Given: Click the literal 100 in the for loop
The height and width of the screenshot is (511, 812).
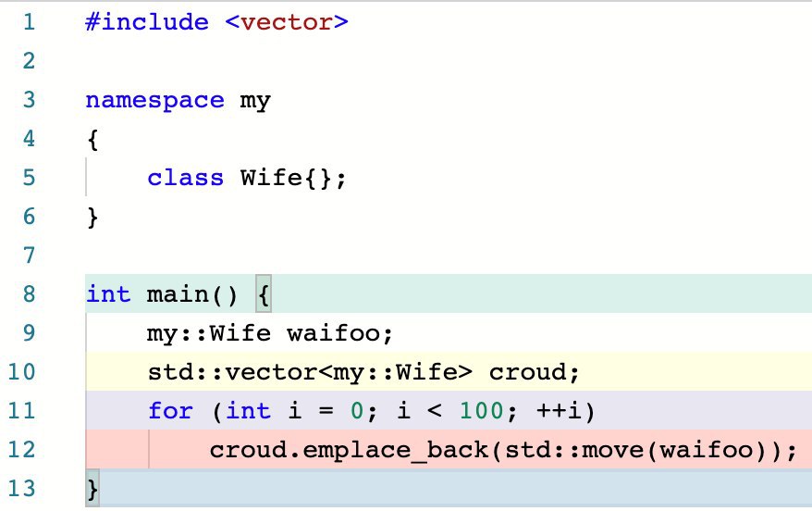Looking at the screenshot, I should (x=481, y=411).
